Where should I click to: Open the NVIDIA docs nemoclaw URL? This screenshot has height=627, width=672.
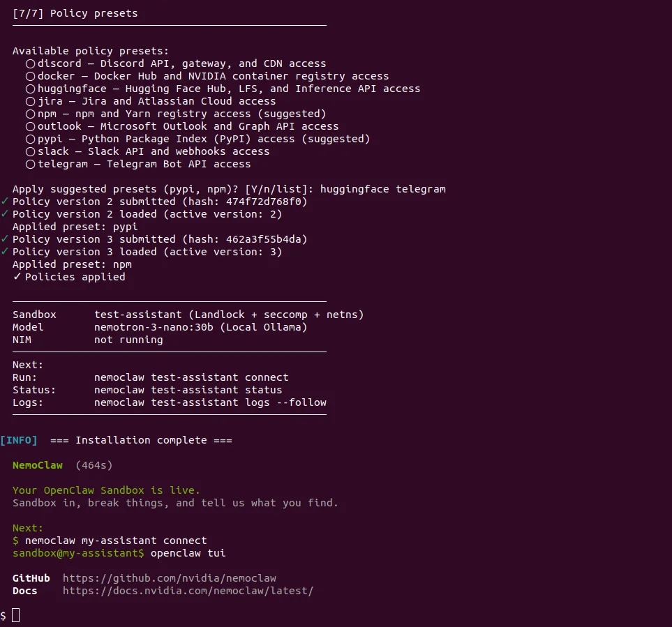pos(188,591)
